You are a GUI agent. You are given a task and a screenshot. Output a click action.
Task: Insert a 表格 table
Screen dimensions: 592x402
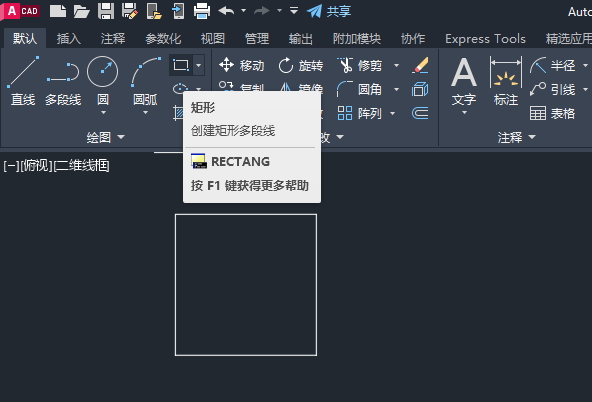[552, 113]
